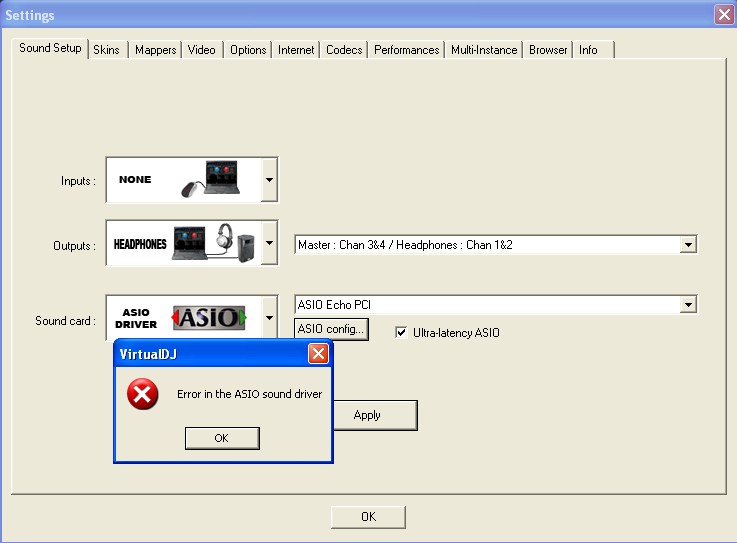This screenshot has width=737, height=543.
Task: Click OK in the error dialog
Action: point(222,438)
